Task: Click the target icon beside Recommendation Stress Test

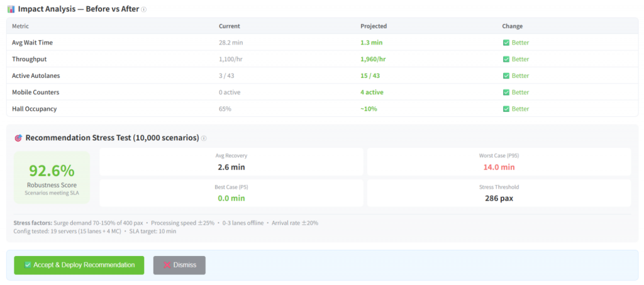Action: tap(18, 138)
